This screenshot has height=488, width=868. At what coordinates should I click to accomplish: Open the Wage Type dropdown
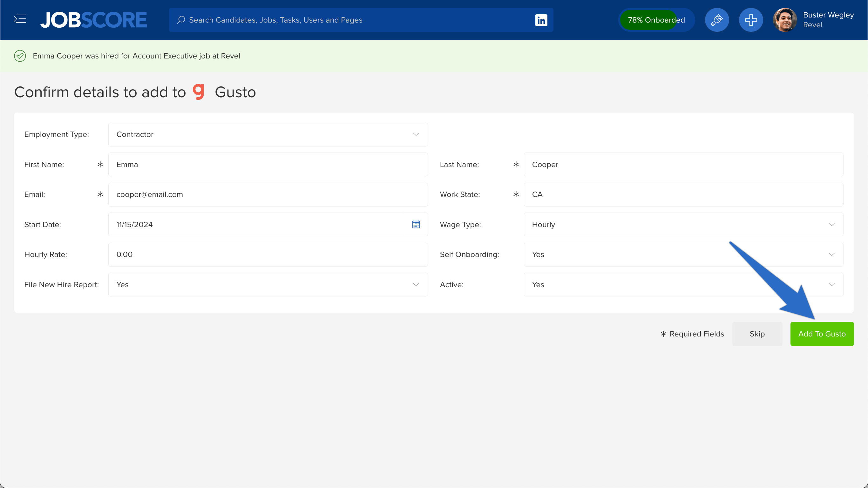pyautogui.click(x=683, y=224)
